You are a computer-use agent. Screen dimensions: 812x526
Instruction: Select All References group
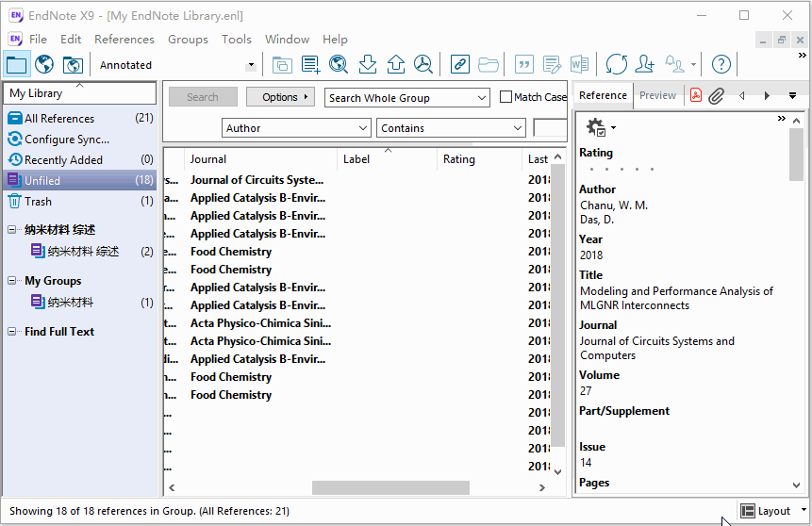pyautogui.click(x=80, y=119)
